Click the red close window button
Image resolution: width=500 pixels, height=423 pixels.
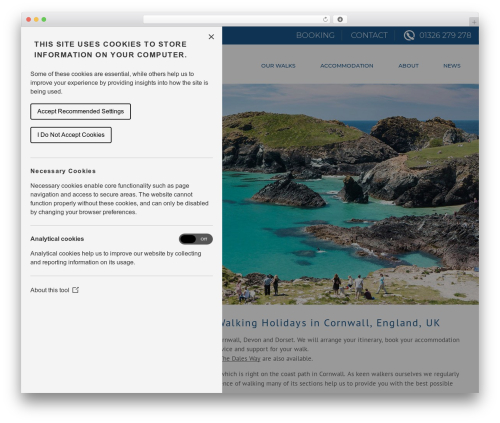pos(29,20)
